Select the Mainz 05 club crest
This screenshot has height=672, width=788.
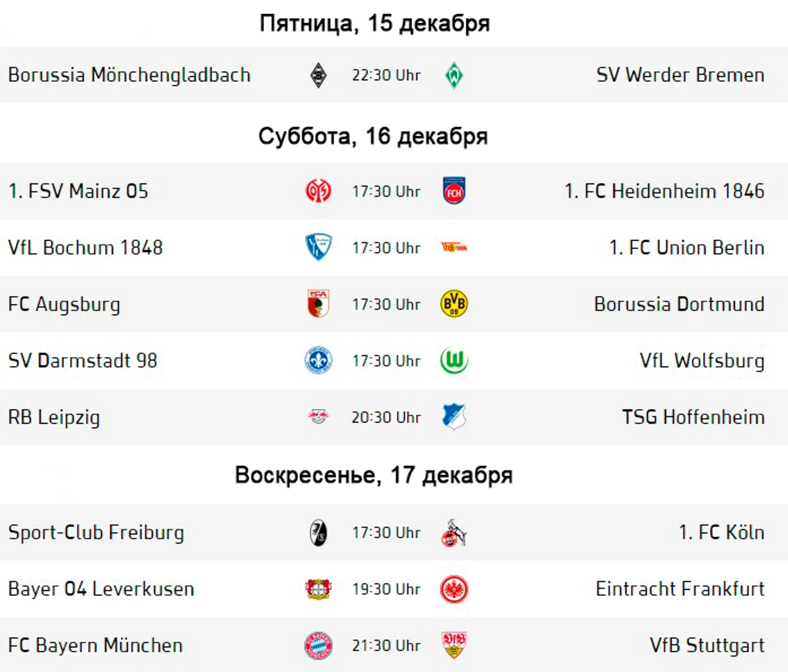pos(318,191)
